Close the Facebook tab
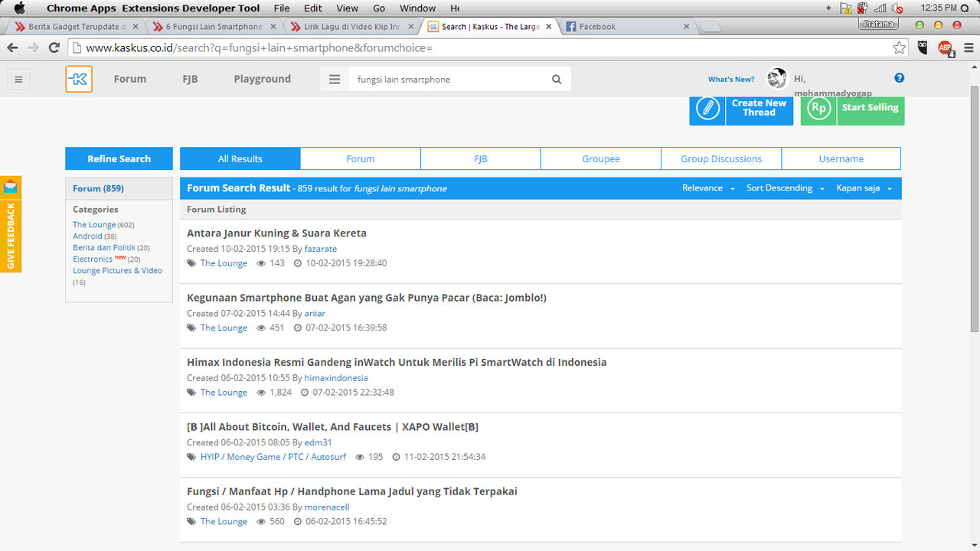Viewport: 980px width, 551px height. (686, 26)
